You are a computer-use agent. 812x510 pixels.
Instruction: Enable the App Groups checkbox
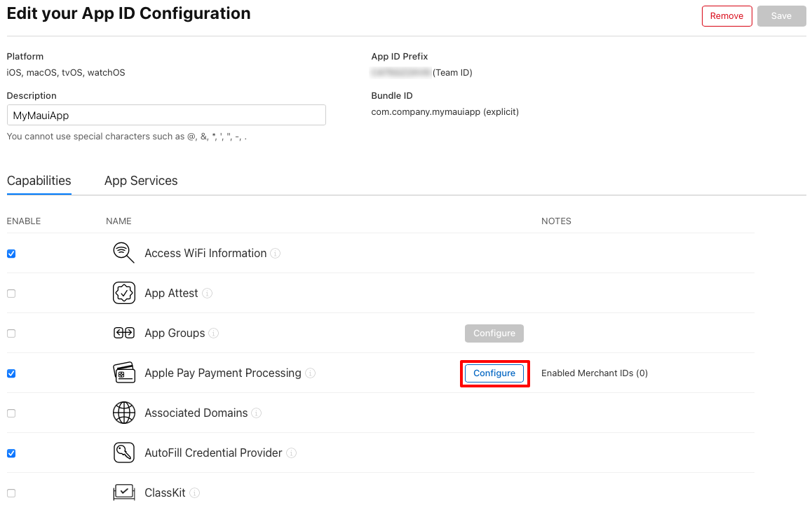[11, 333]
